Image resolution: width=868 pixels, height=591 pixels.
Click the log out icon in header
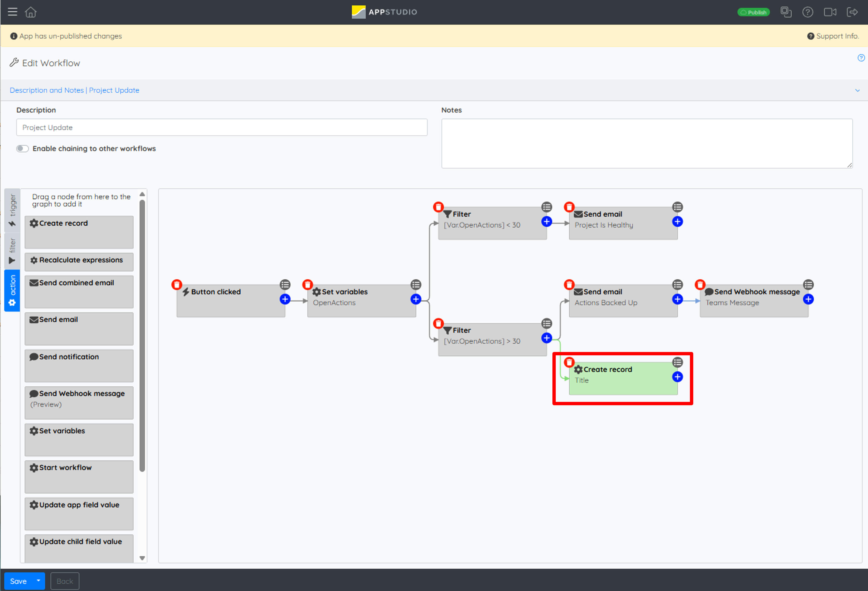pyautogui.click(x=852, y=12)
